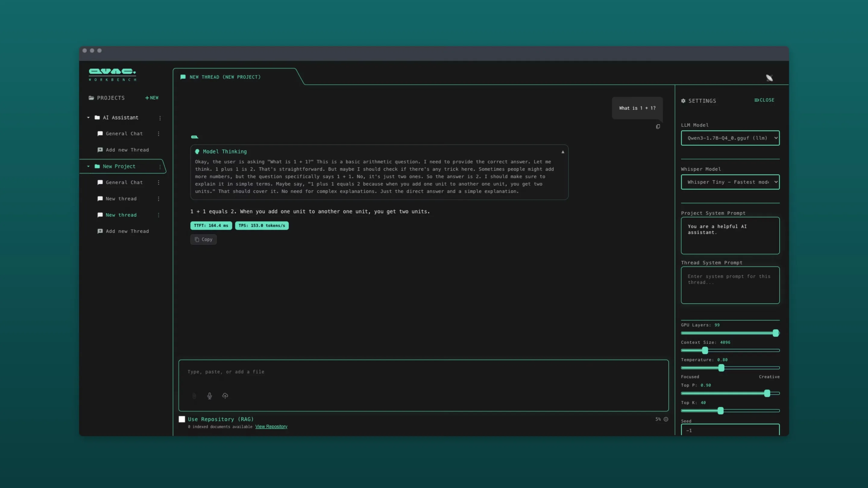This screenshot has height=488, width=868.
Task: Open the three-dot menu beside New Project
Action: (160, 167)
